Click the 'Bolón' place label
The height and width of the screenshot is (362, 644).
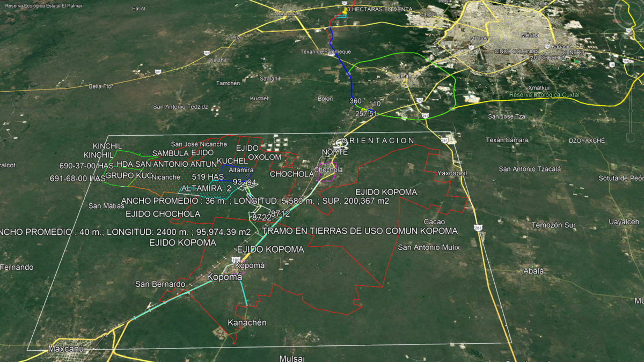(x=325, y=99)
